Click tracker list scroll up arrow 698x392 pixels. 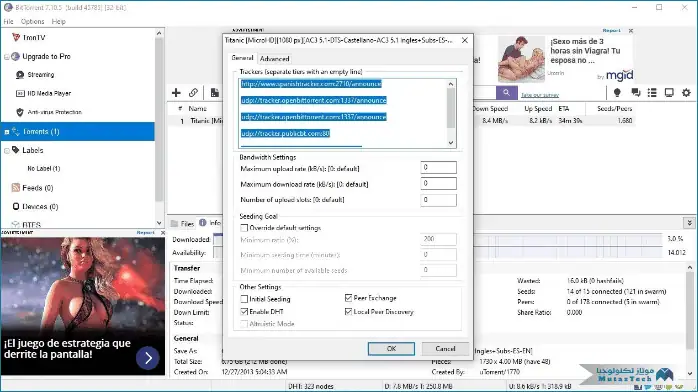point(451,84)
